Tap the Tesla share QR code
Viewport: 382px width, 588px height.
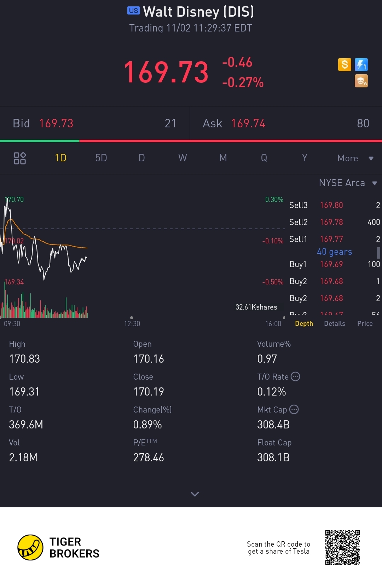[342, 547]
